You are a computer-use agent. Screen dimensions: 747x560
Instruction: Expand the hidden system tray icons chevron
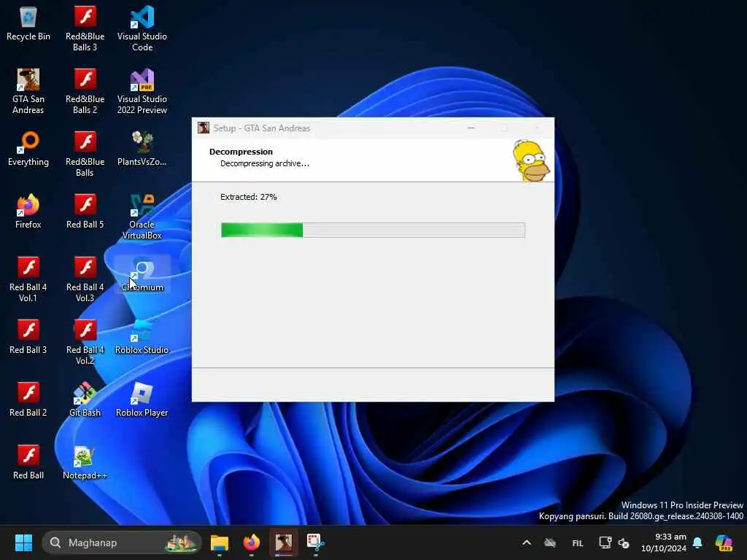coord(527,542)
